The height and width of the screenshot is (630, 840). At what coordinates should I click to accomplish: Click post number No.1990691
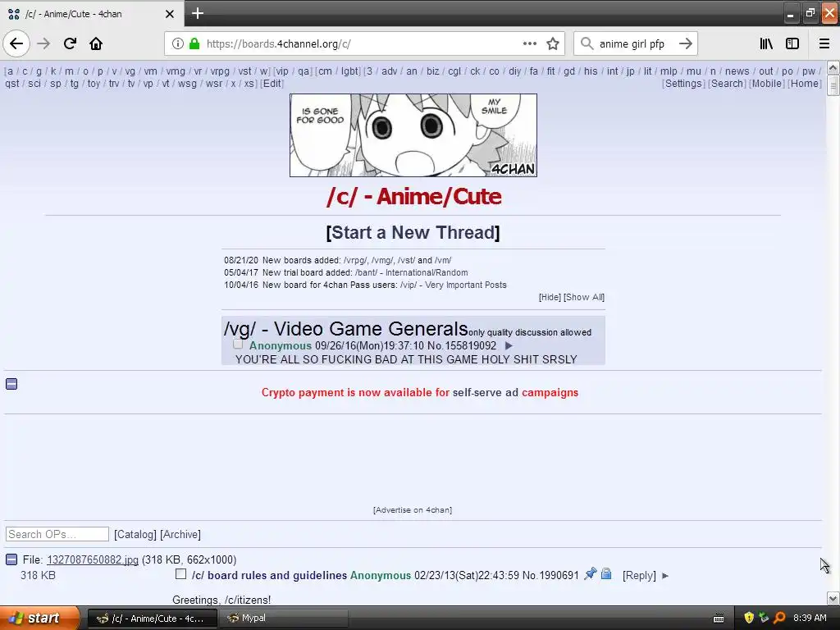pos(550,575)
